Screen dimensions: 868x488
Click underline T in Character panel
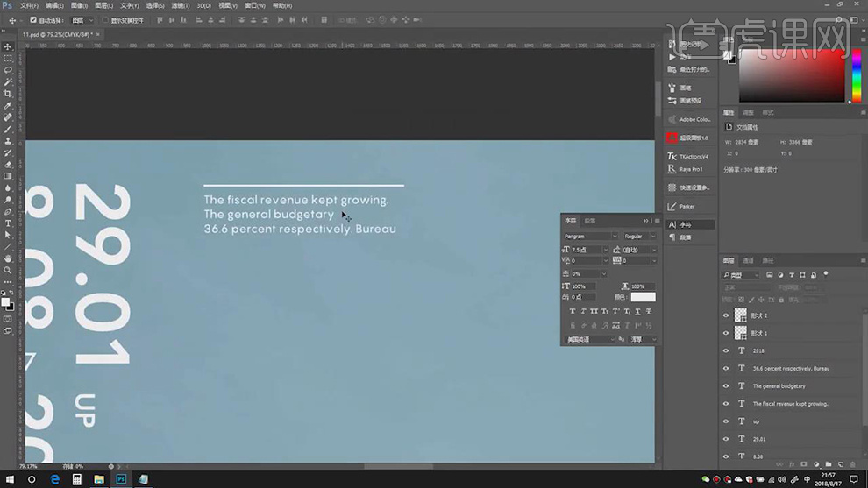point(637,312)
